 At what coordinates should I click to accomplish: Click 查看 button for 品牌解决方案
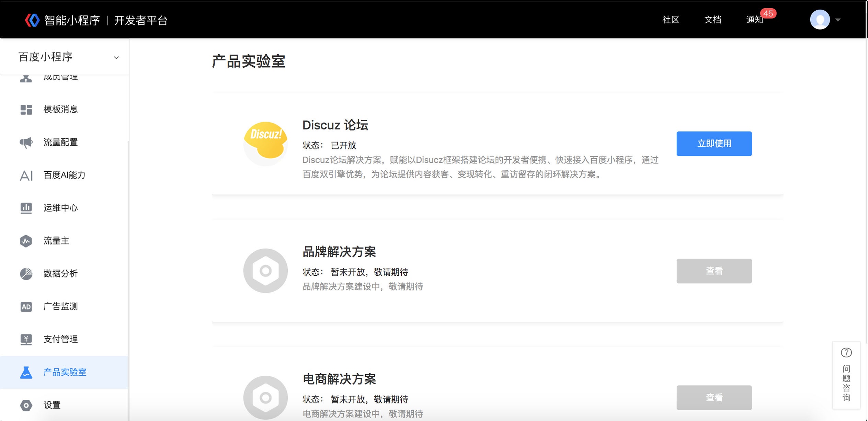click(714, 271)
